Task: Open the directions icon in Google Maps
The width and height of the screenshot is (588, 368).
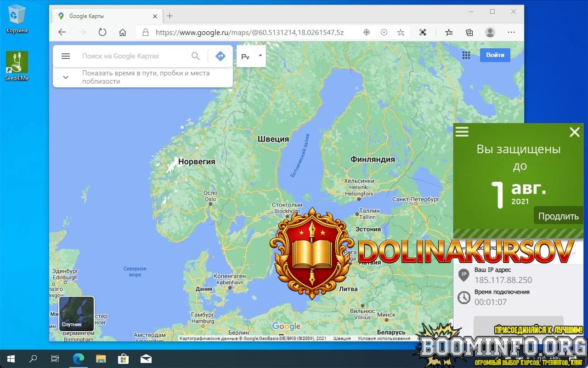Action: pos(220,56)
